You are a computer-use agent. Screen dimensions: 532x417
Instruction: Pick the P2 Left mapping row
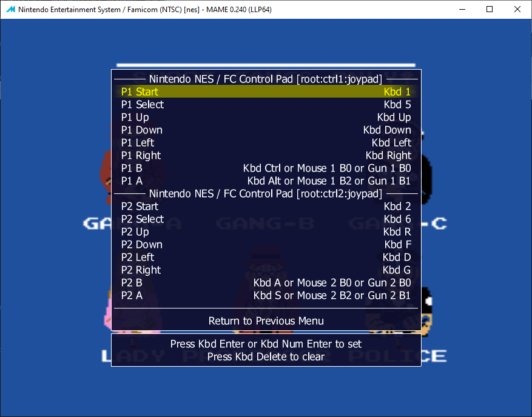[x=266, y=258]
